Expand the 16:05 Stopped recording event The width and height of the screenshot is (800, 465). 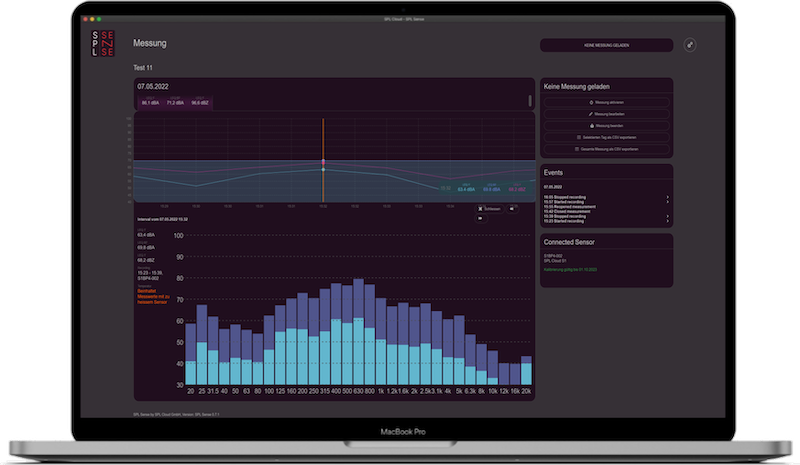pos(667,197)
